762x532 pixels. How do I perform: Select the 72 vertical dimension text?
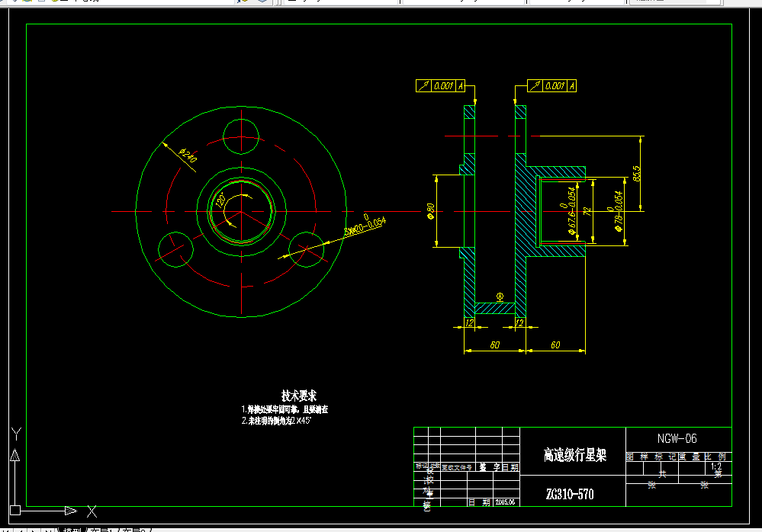(x=587, y=212)
